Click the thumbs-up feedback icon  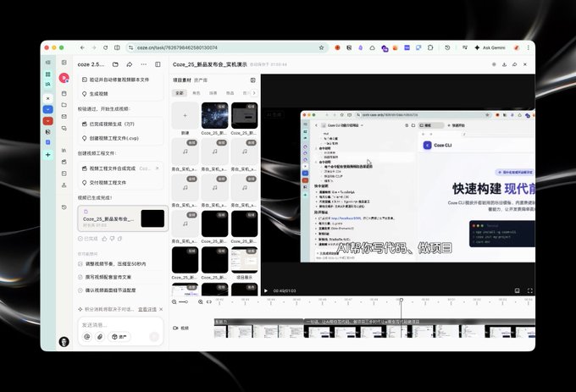coord(104,239)
